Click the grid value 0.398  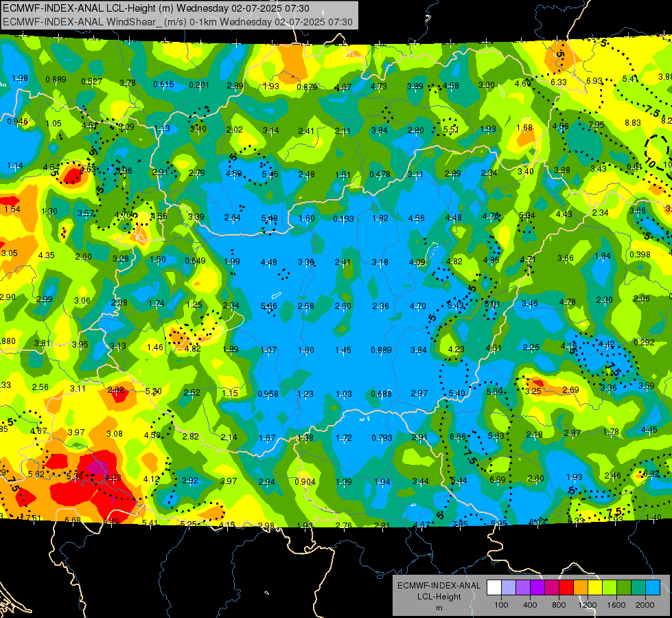(x=640, y=254)
